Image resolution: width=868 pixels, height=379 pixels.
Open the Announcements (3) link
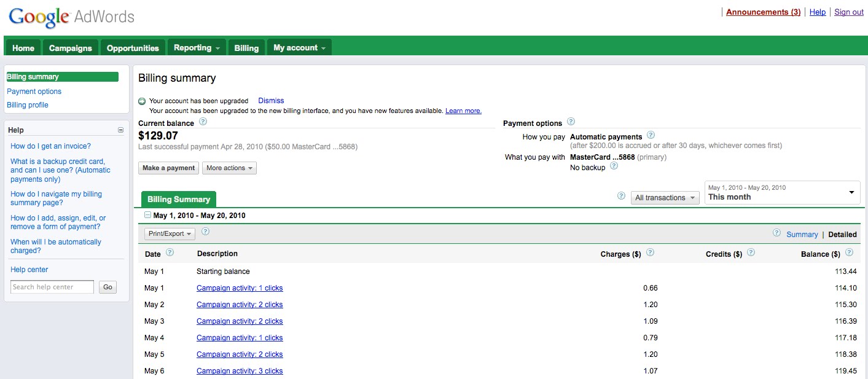pyautogui.click(x=763, y=12)
